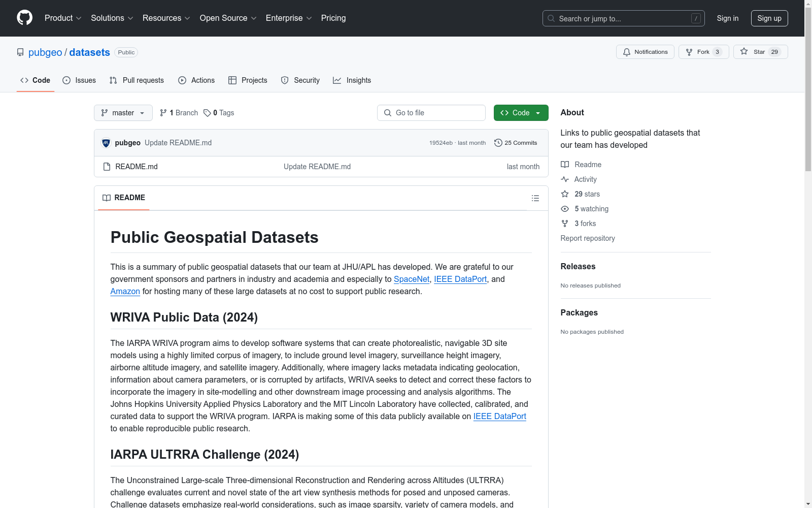Click the search slash shortcut icon
The height and width of the screenshot is (508, 812).
(696, 18)
